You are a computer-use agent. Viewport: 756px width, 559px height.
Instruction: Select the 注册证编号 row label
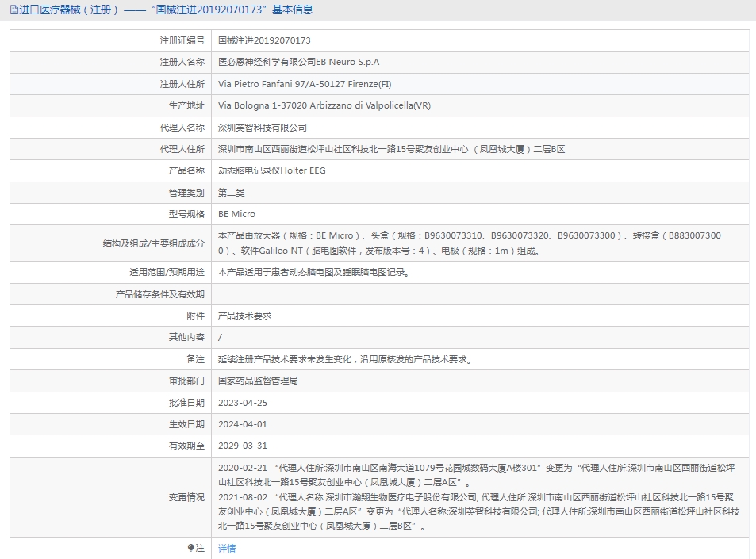[182, 40]
